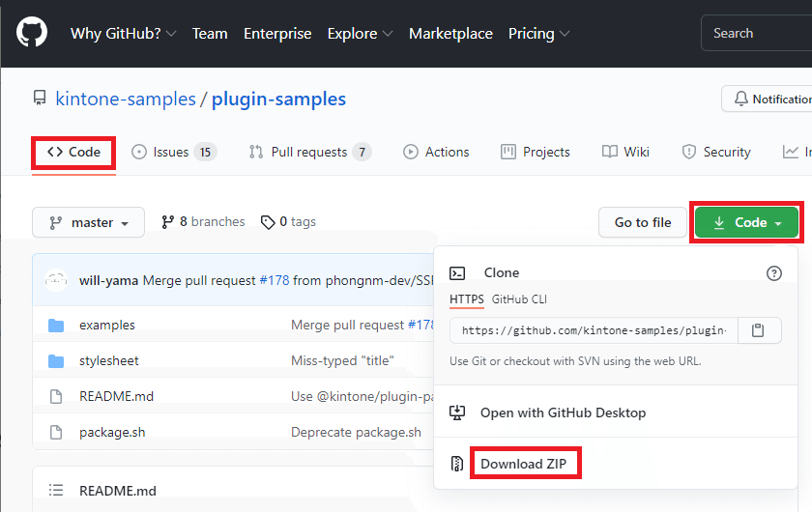Open the README table of contents icon
The width and height of the screenshot is (812, 512).
coord(56,491)
